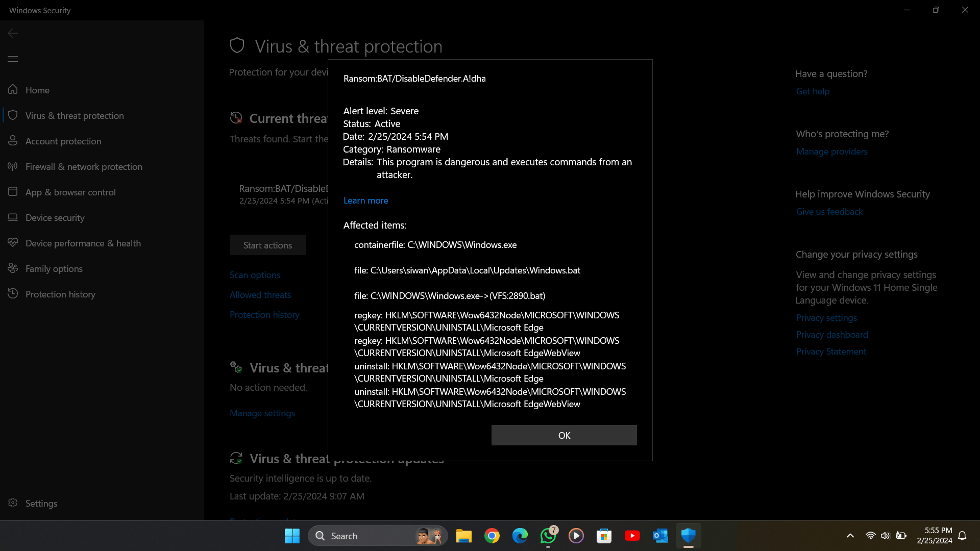Open Outlook from the taskbar
980x551 pixels.
(660, 536)
